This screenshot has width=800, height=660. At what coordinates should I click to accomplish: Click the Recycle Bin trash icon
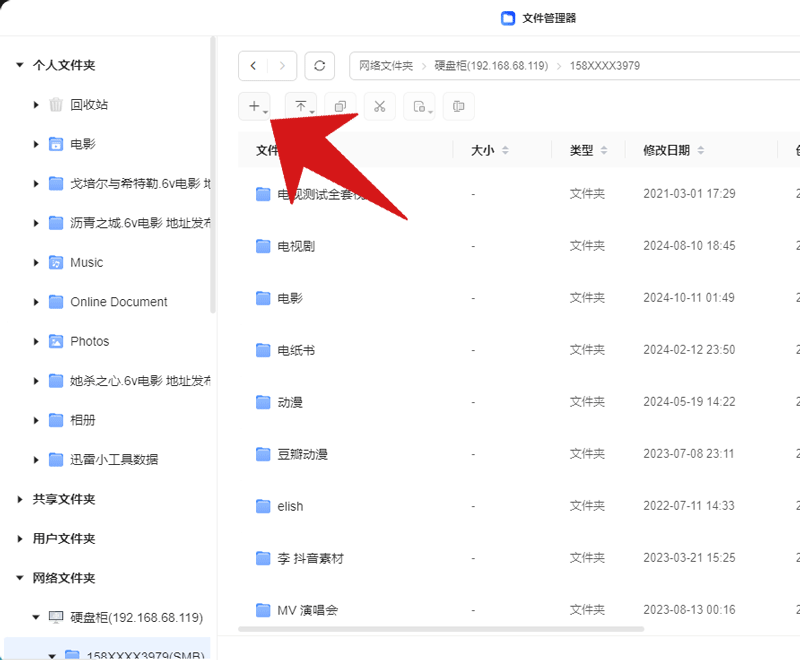point(55,104)
